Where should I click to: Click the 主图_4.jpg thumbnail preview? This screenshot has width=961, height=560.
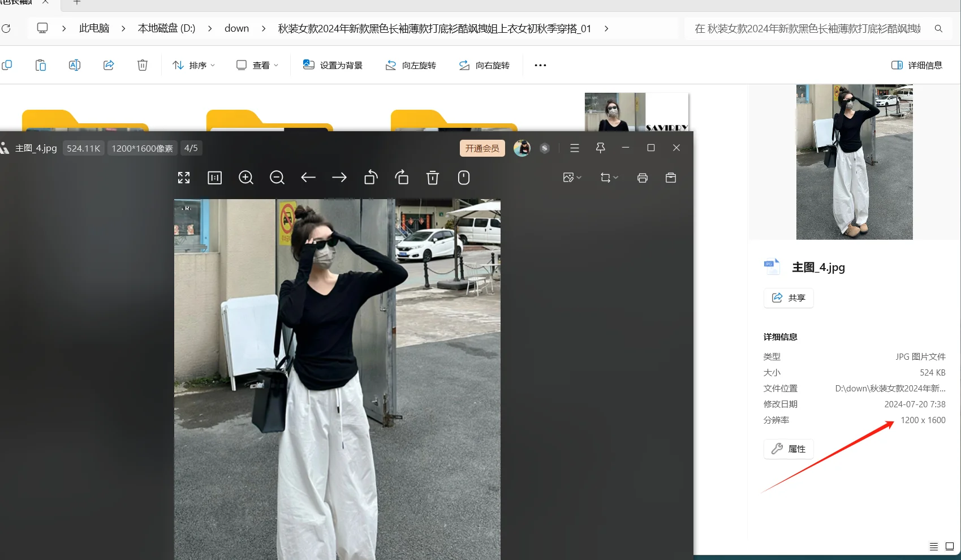coord(854,162)
